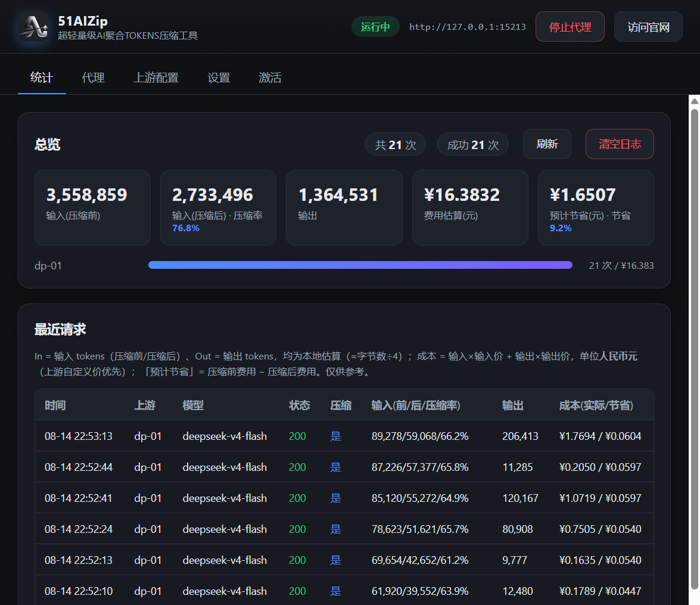Open the official site via 访问官网

pyautogui.click(x=648, y=27)
